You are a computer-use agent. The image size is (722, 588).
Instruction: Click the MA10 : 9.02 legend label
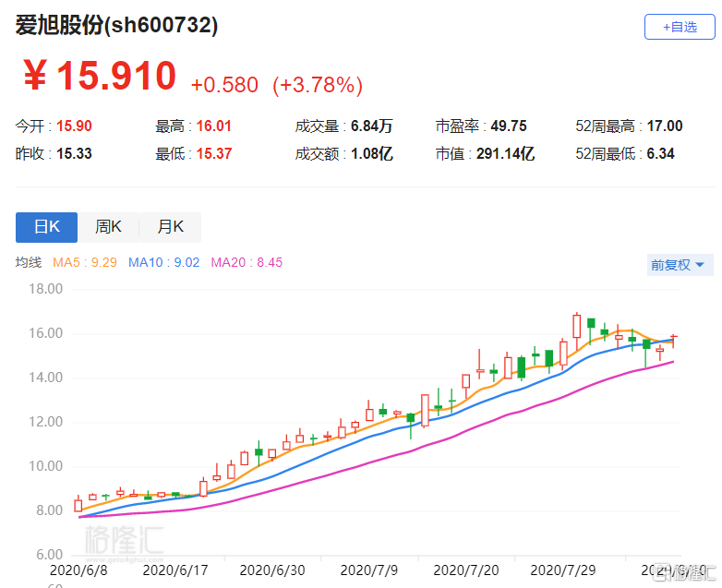(x=164, y=262)
